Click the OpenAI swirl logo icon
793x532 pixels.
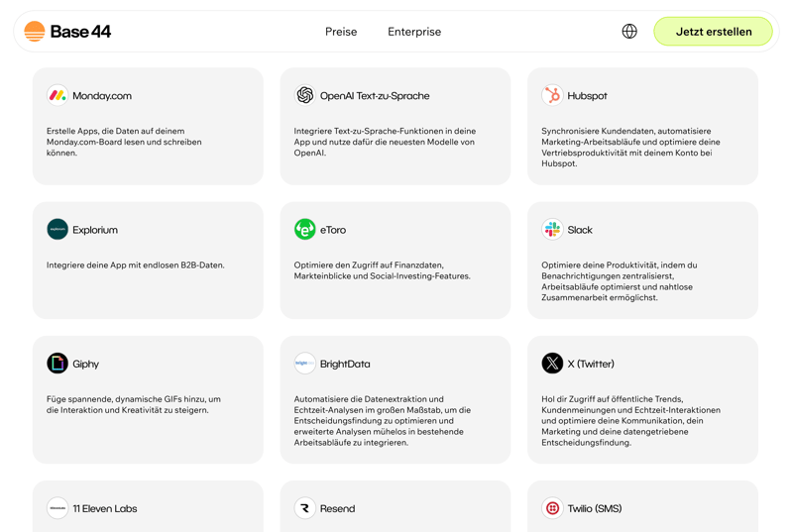(x=305, y=95)
